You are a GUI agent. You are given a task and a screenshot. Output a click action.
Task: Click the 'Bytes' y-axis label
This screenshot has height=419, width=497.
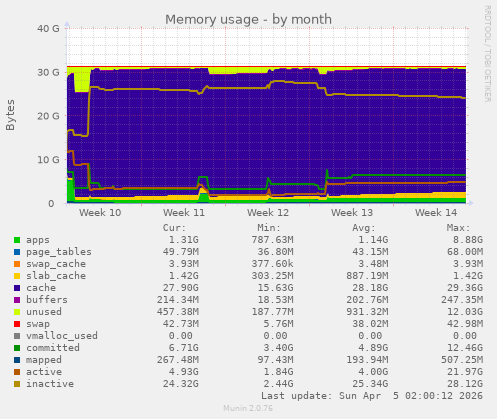tap(10, 115)
